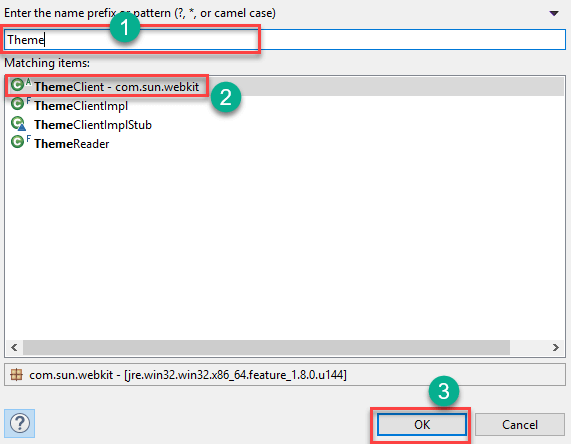Image resolution: width=571 pixels, height=444 pixels.
Task: Click the abstract class icon beside ThemeClient
Action: [x=20, y=85]
